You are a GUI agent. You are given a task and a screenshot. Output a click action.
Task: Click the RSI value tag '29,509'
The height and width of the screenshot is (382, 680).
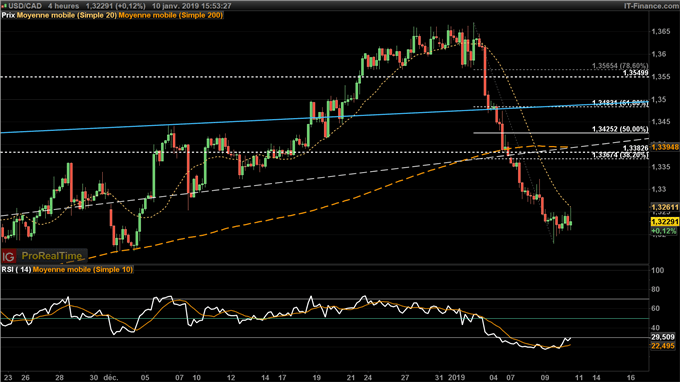[663, 337]
